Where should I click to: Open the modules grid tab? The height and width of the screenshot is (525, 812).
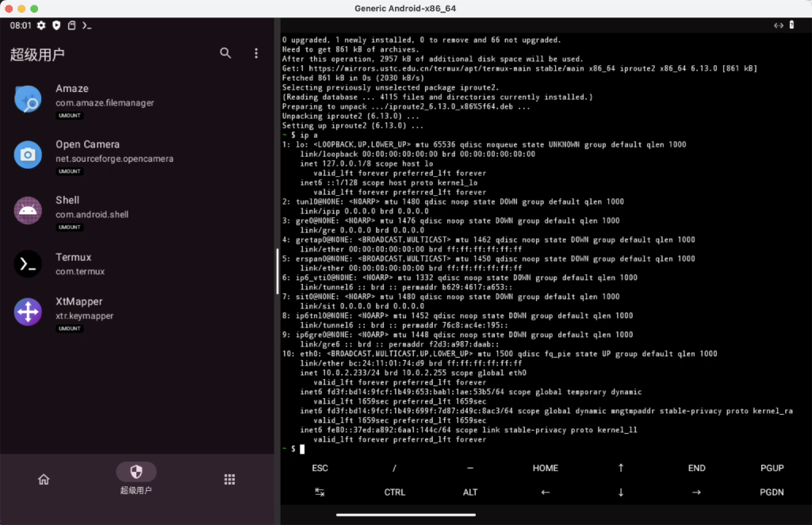click(x=229, y=479)
